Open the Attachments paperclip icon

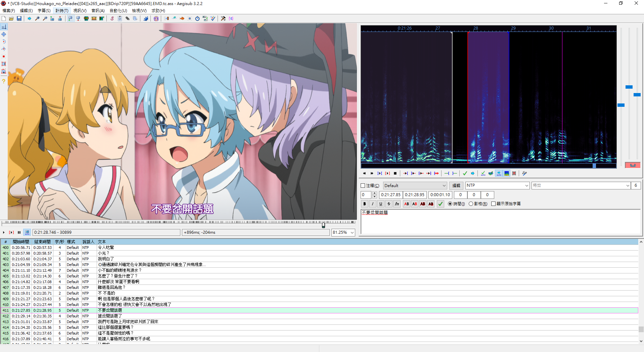[x=128, y=18]
